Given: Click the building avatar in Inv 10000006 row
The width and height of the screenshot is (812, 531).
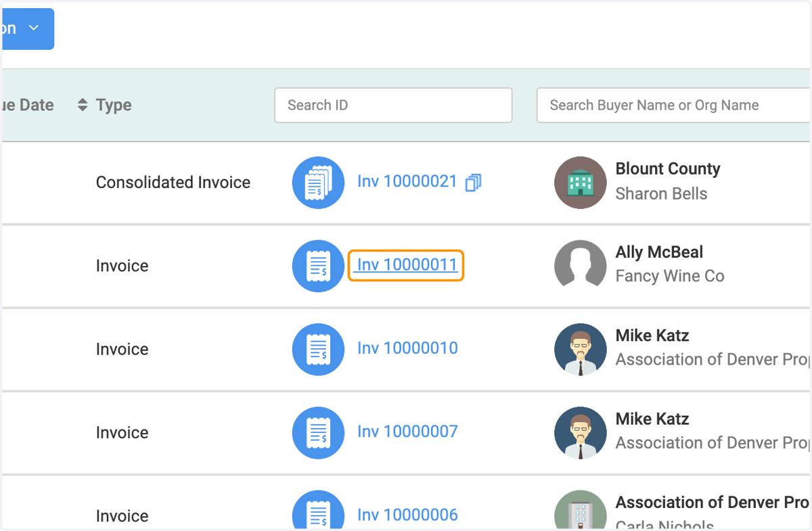Looking at the screenshot, I should (580, 509).
